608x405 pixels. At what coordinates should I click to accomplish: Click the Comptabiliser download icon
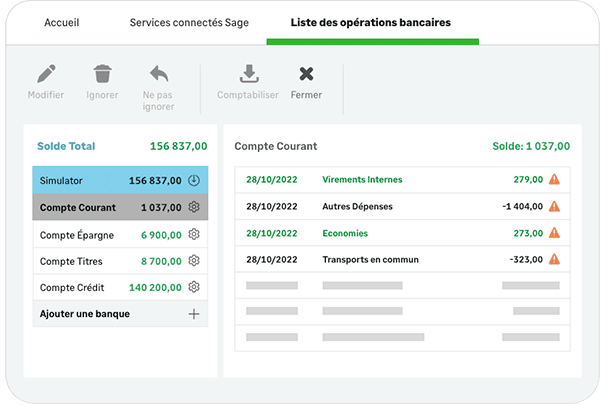pyautogui.click(x=250, y=75)
